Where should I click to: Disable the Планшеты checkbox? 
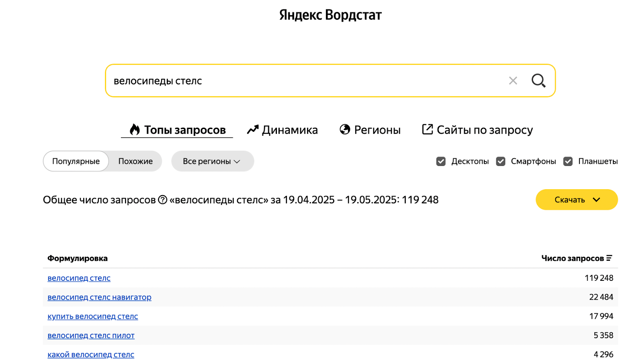tap(568, 162)
